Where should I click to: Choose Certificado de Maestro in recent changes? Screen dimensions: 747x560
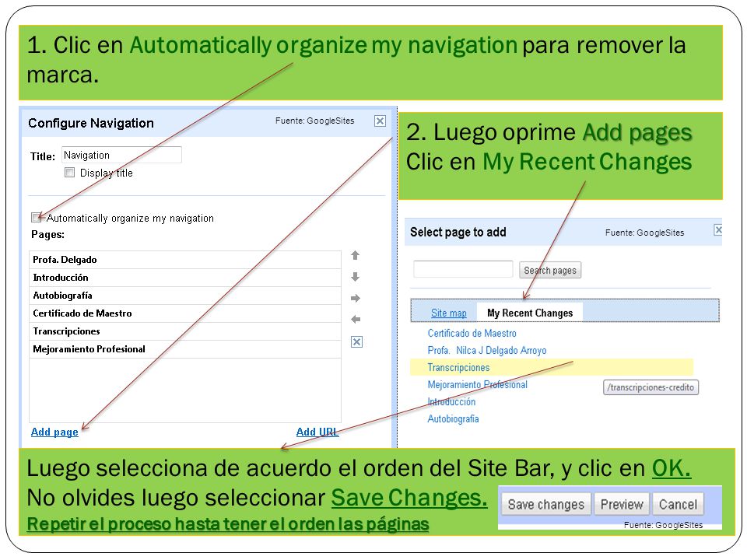coord(472,334)
